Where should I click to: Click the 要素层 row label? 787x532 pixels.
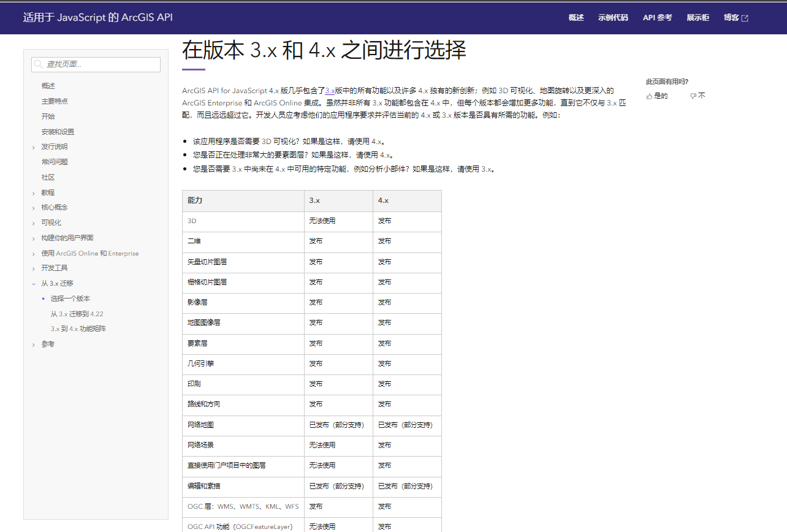[197, 343]
